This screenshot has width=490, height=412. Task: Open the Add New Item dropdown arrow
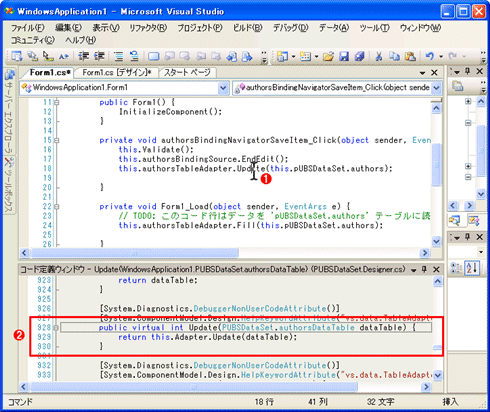316,57
